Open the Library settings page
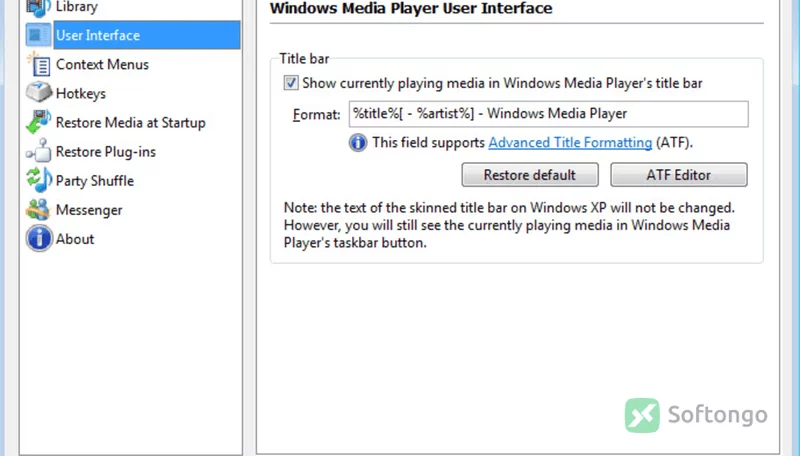Screen dimensions: 800x456 point(77,7)
